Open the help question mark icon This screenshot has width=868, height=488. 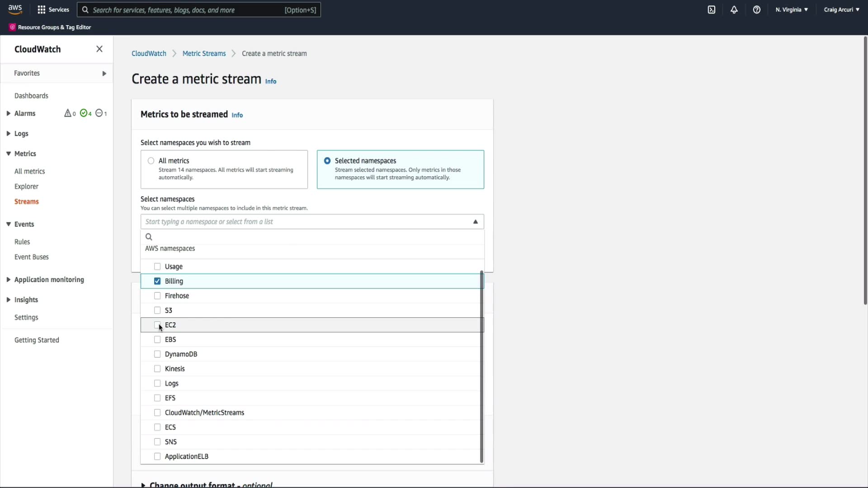coord(757,9)
